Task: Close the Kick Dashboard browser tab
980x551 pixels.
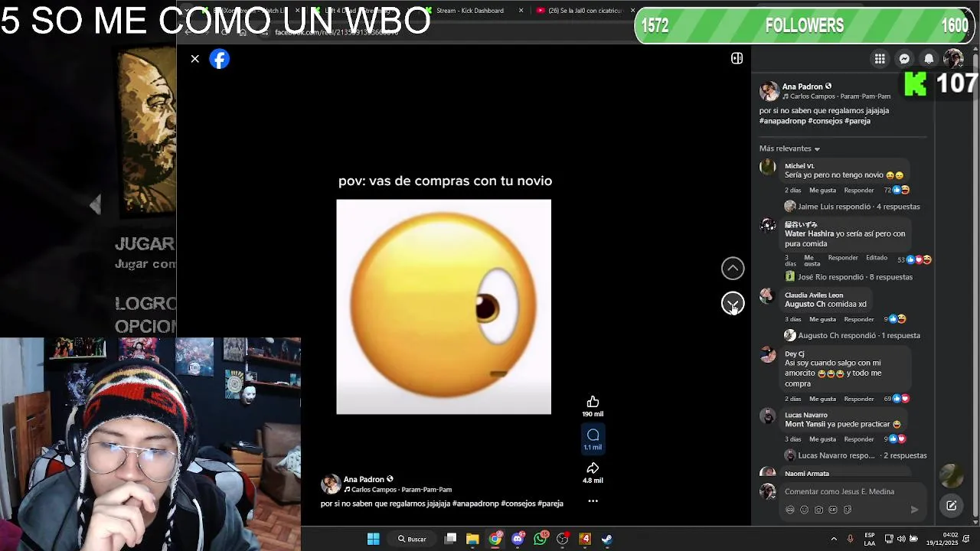Action: 521,11
